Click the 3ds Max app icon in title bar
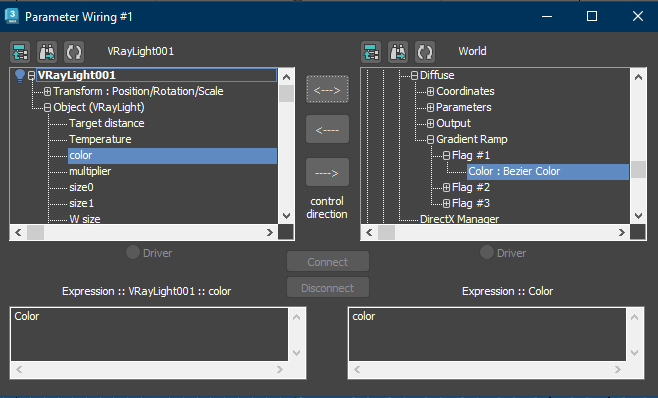This screenshot has width=658, height=398. pyautogui.click(x=12, y=16)
